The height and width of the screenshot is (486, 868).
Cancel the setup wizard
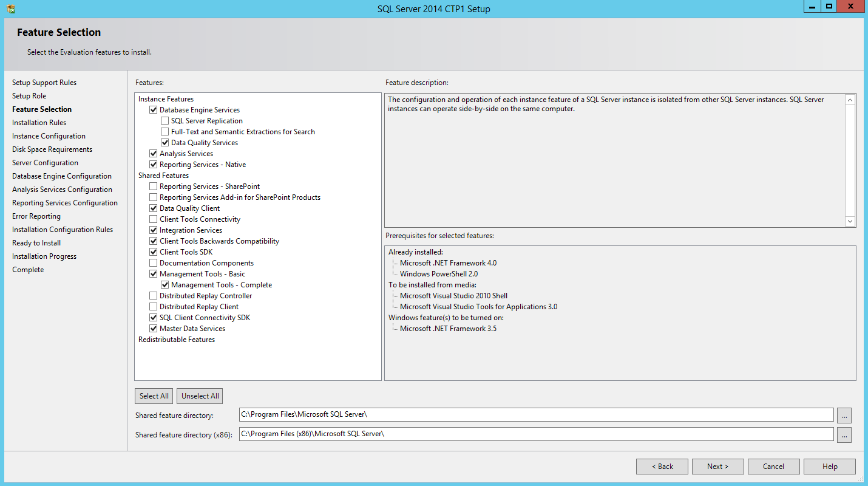774,467
